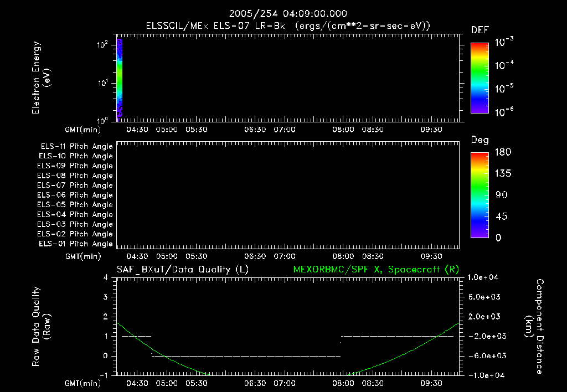Click the Deg pitch-angle color bar

(x=480, y=195)
